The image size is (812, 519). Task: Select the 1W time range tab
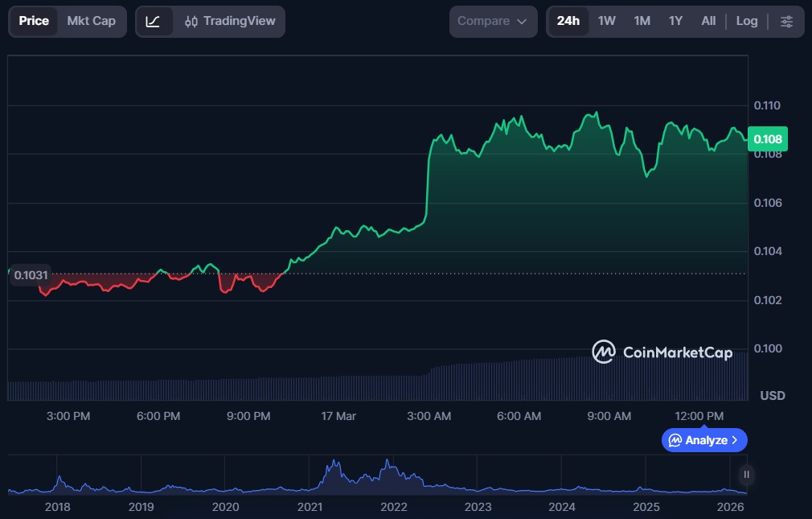coord(606,22)
